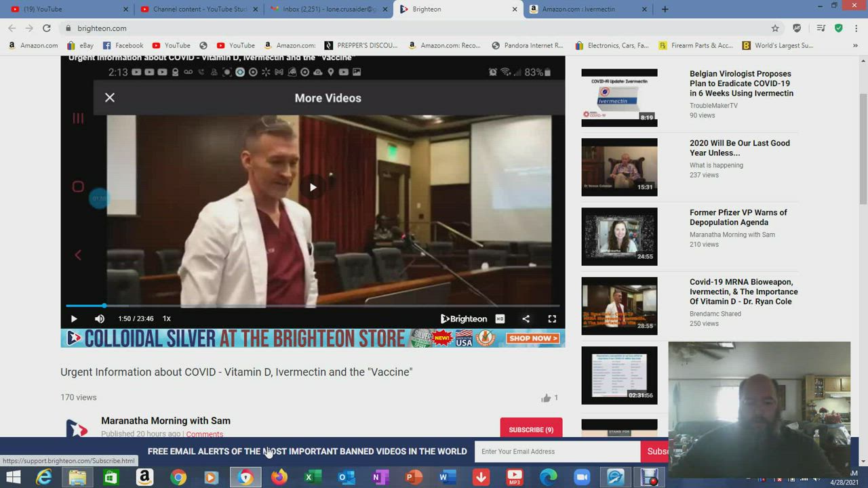This screenshot has width=868, height=488.
Task: Click the email address input field
Action: coord(556,451)
